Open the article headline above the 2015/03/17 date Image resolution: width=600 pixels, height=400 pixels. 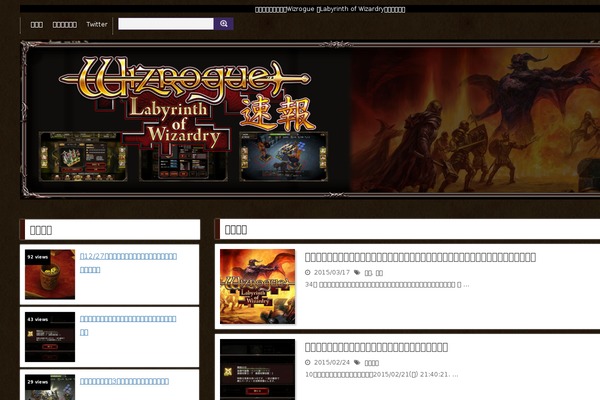420,257
